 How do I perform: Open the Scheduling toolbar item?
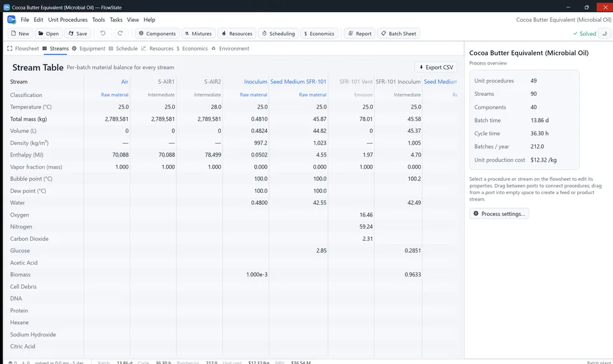pyautogui.click(x=278, y=34)
